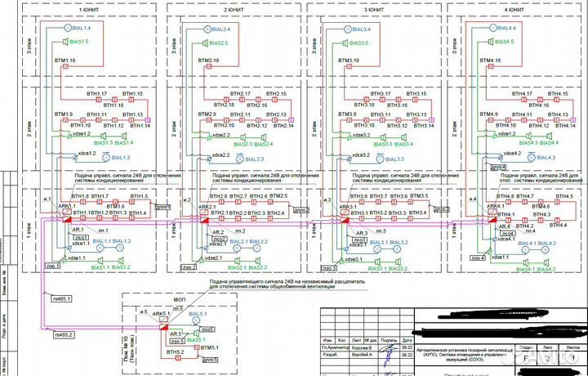Click the BIAL1.4 lamp symbol
The image size is (588, 376).
[x=69, y=29]
